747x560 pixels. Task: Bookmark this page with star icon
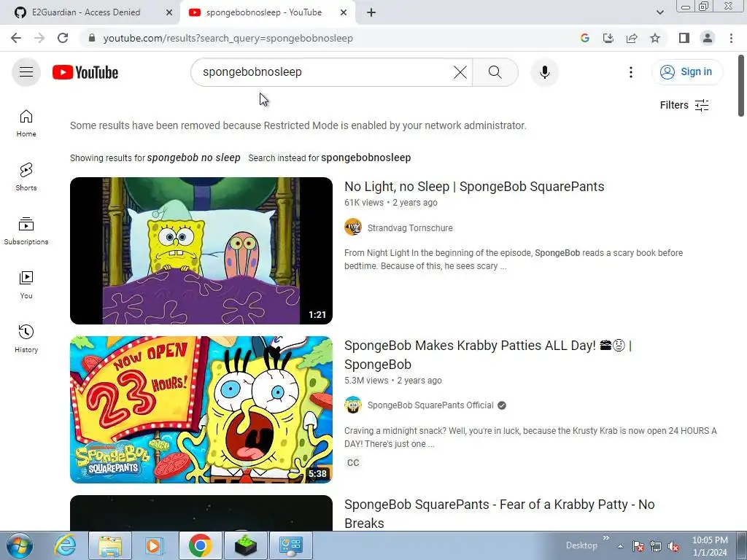[x=655, y=38]
